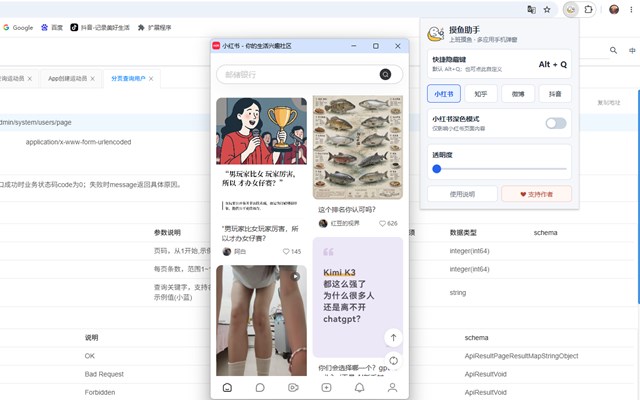
Task: Click the post title 这个排名你认可吗?
Action: pos(347,209)
